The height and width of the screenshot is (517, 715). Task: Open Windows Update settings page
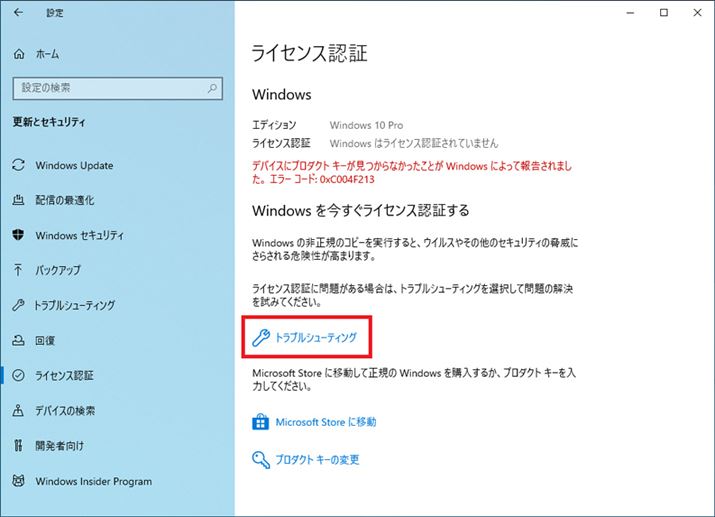pyautogui.click(x=74, y=165)
